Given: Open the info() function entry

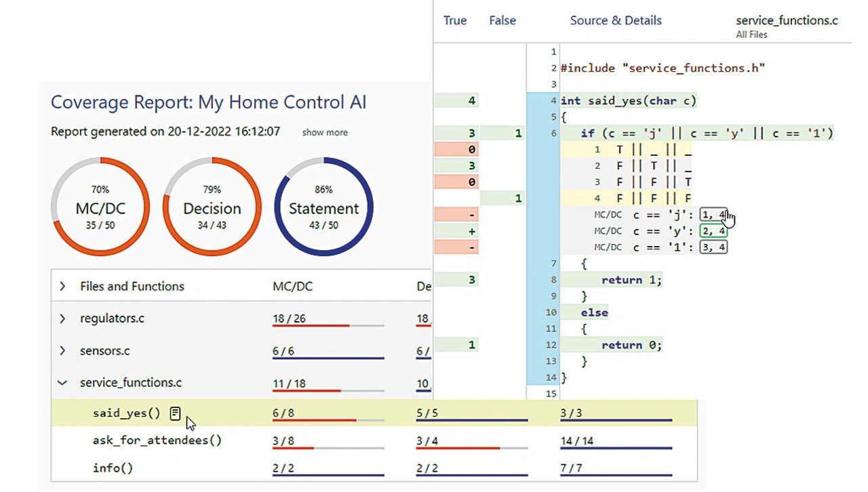Looking at the screenshot, I should pyautogui.click(x=113, y=468).
